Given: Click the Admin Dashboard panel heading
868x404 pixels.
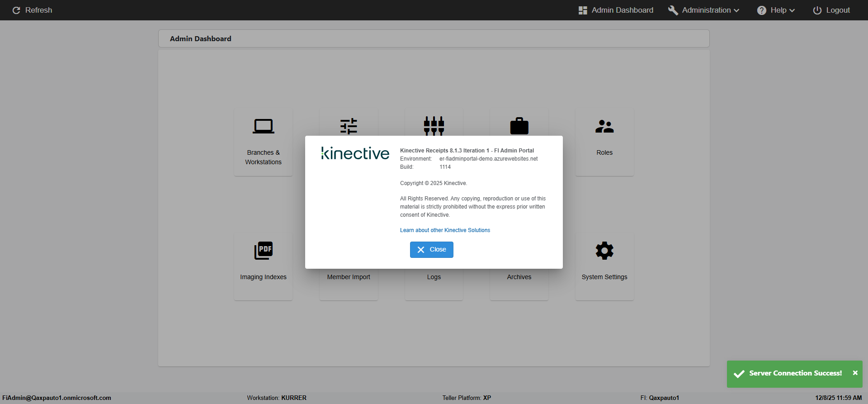Looking at the screenshot, I should pyautogui.click(x=201, y=39).
